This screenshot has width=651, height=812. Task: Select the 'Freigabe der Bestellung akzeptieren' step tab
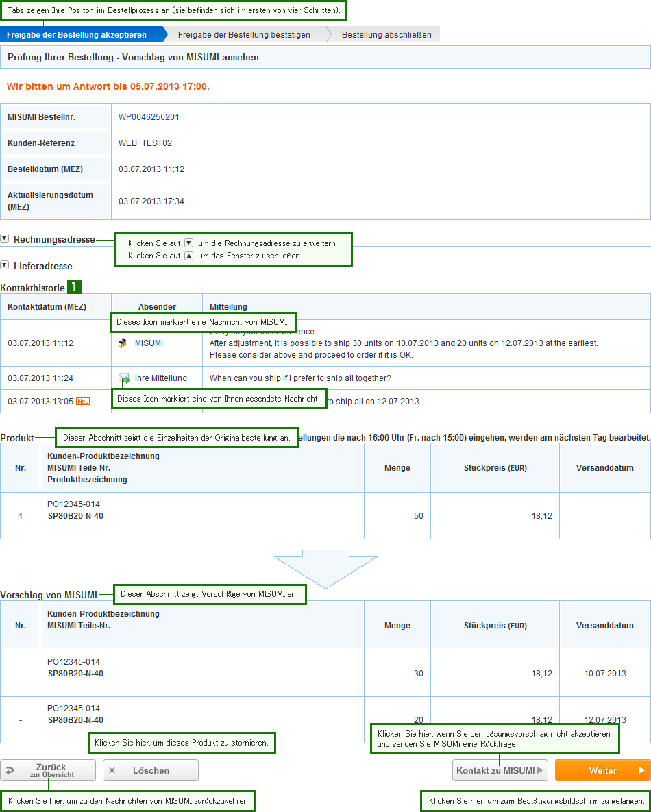tap(83, 35)
